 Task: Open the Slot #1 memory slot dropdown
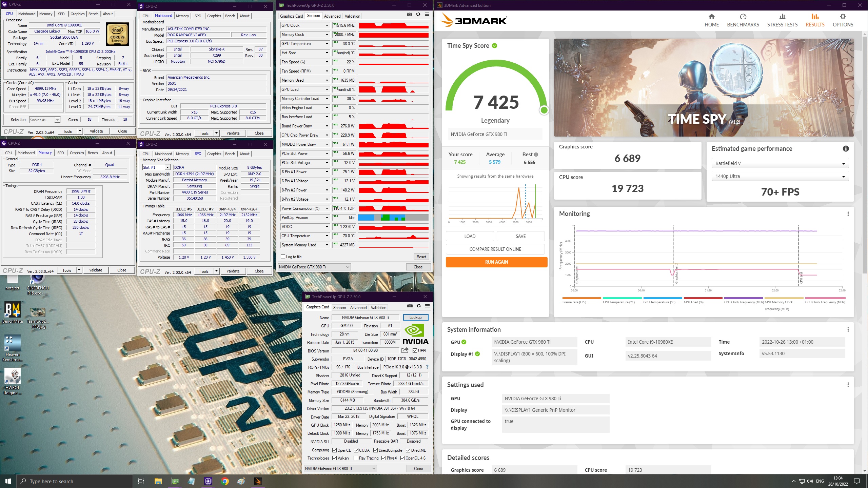(x=156, y=167)
